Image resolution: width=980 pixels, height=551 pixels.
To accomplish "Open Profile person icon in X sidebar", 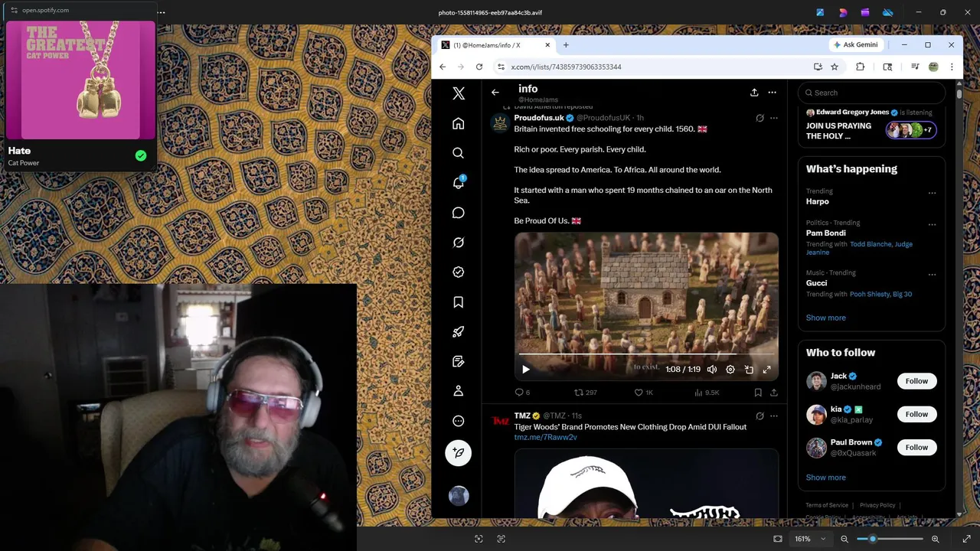I will (x=458, y=391).
